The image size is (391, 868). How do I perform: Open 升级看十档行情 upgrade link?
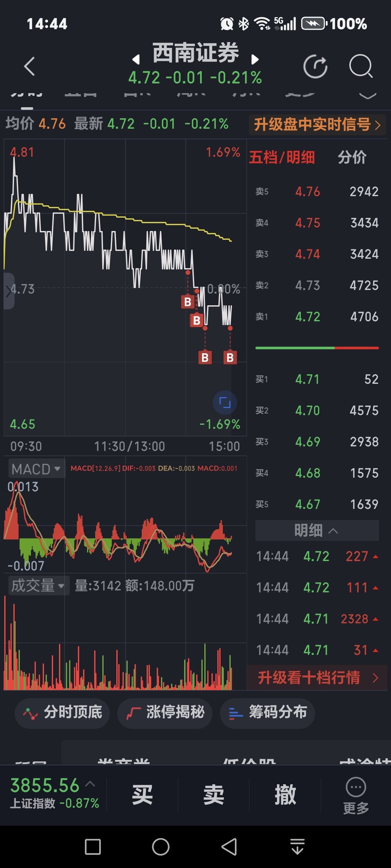tap(317, 678)
